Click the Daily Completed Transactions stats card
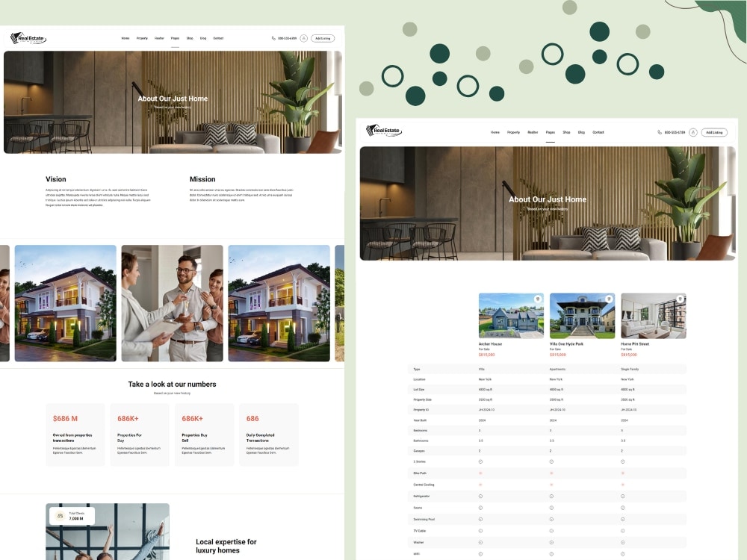The height and width of the screenshot is (560, 747). (x=269, y=435)
